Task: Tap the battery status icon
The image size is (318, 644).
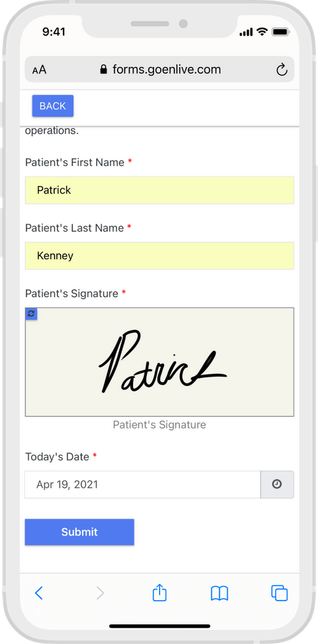Action: (x=280, y=32)
